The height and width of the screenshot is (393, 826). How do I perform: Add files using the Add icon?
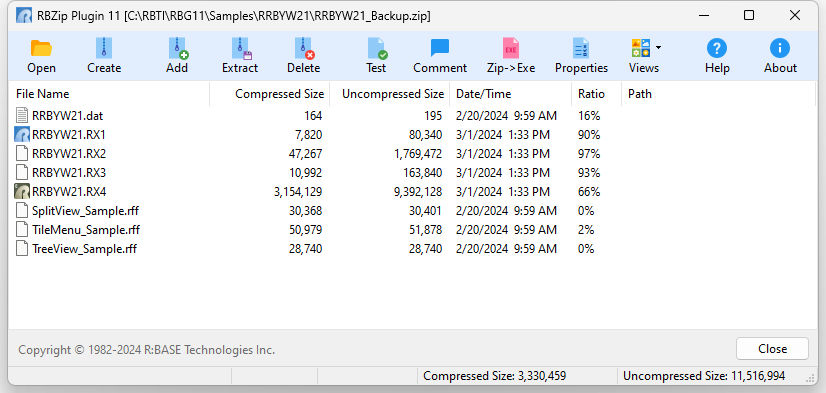click(178, 48)
